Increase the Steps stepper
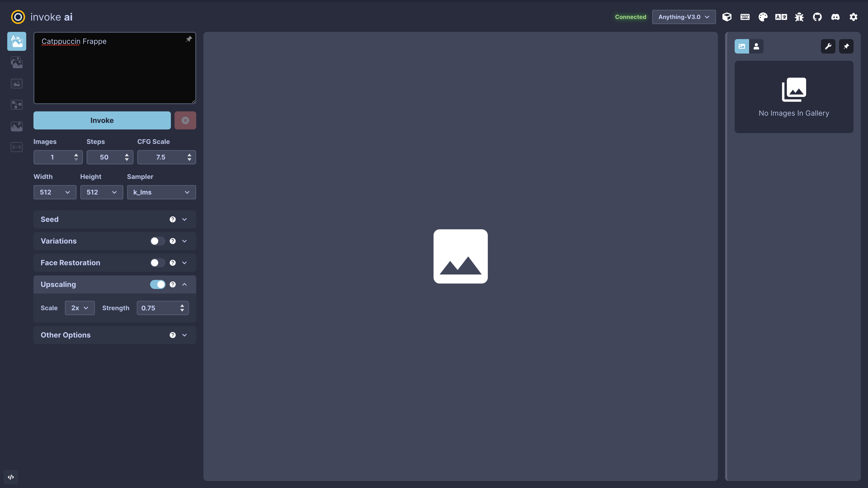The image size is (868, 488). click(x=127, y=155)
